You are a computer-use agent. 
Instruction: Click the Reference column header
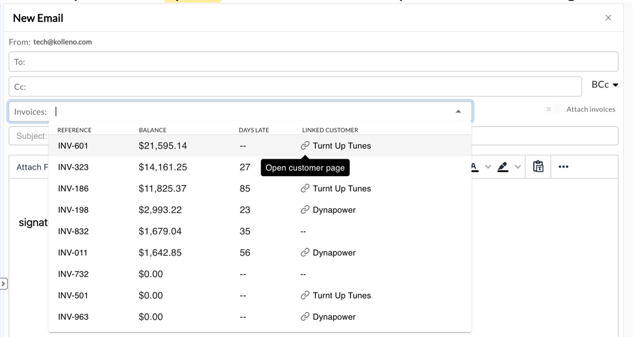(75, 130)
